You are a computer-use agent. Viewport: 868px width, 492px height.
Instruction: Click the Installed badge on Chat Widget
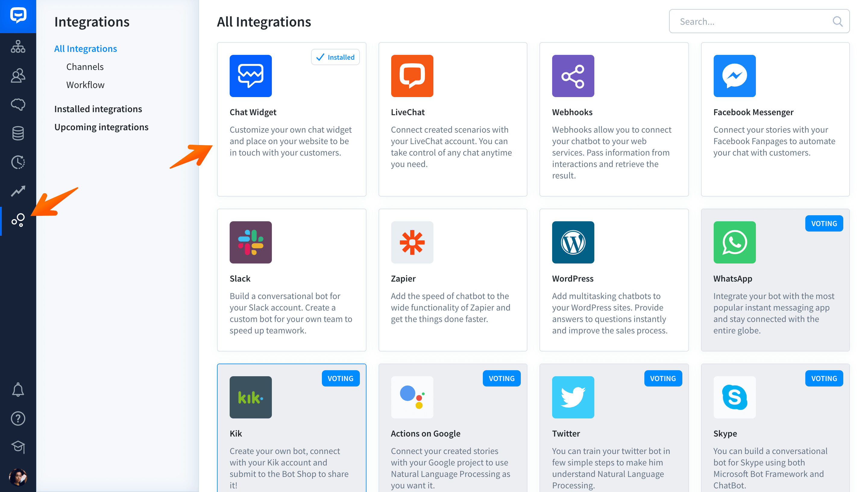[x=335, y=57]
